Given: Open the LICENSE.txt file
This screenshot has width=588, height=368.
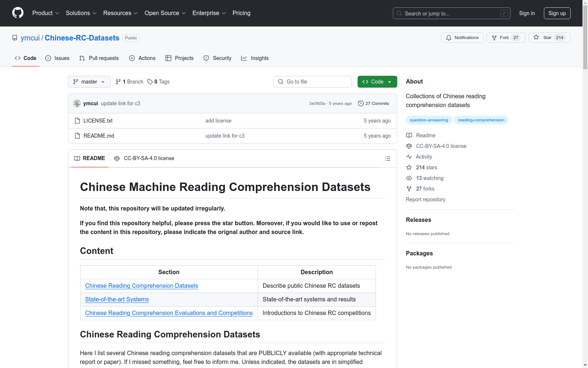Looking at the screenshot, I should (98, 121).
